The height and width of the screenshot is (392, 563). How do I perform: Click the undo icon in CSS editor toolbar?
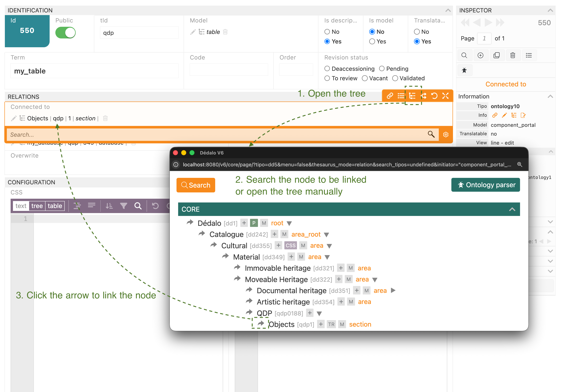tap(155, 206)
